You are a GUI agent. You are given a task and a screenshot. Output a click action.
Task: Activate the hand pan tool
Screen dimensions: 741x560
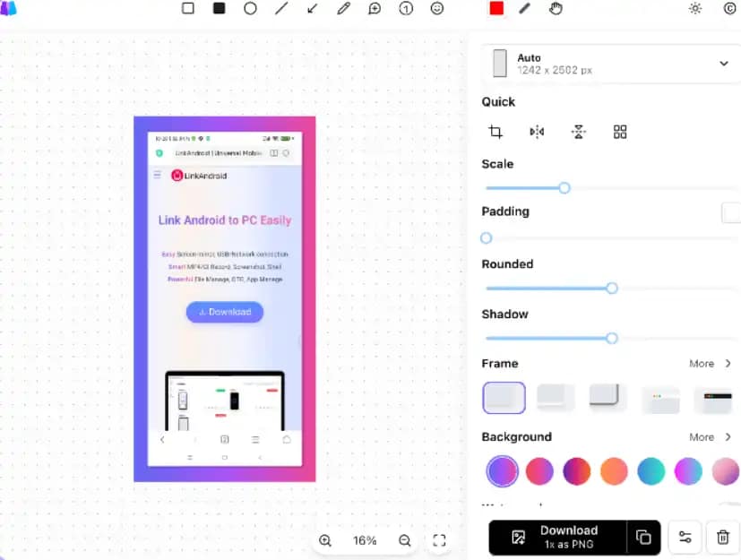(556, 8)
